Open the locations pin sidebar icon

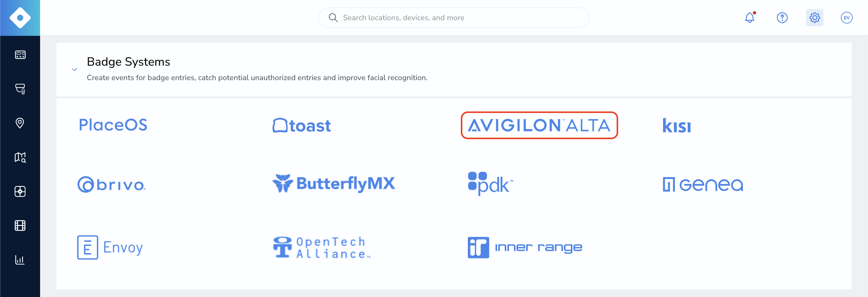[x=20, y=123]
